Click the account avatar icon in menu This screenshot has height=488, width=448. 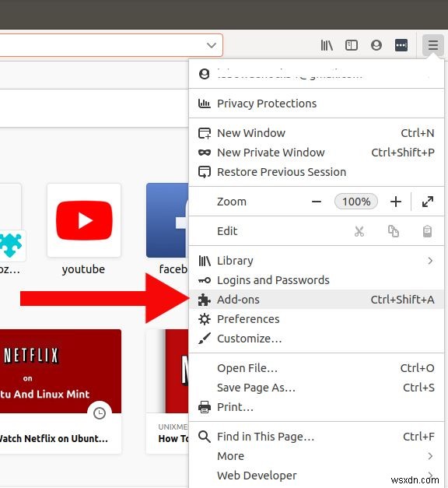click(204, 74)
